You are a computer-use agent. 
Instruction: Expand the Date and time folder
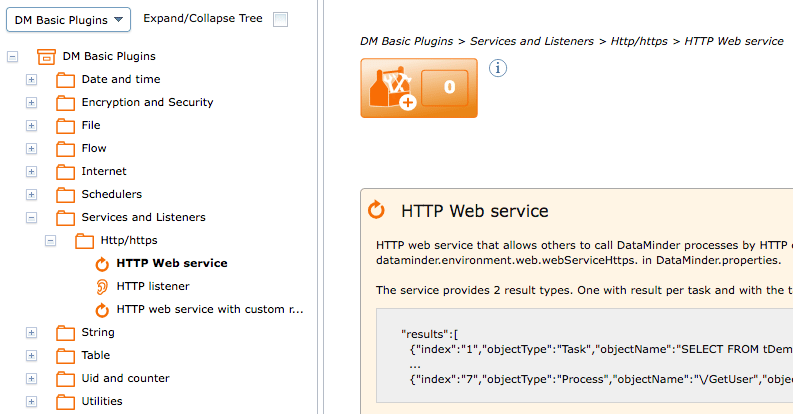coord(31,80)
